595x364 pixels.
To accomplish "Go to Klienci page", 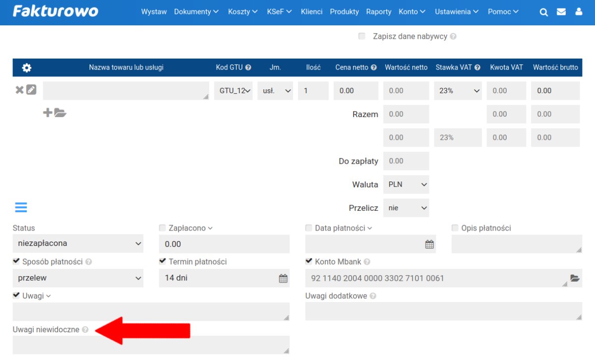I will 311,12.
